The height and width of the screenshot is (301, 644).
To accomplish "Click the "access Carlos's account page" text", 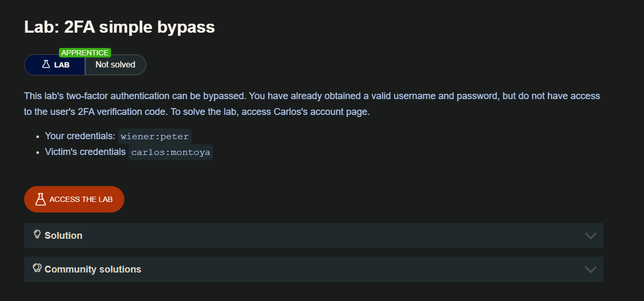I will (x=306, y=113).
